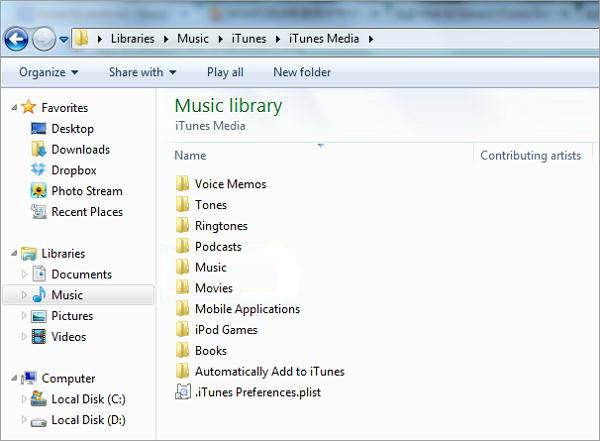Expand the Pictures library

[24, 315]
